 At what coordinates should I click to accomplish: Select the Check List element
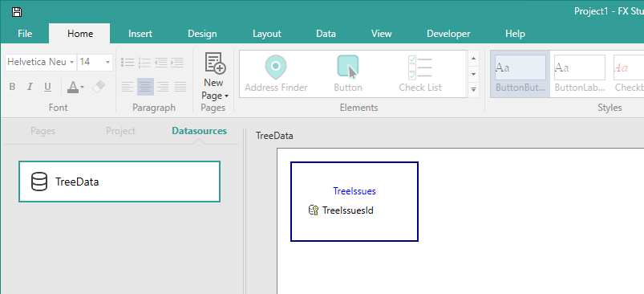click(x=420, y=74)
